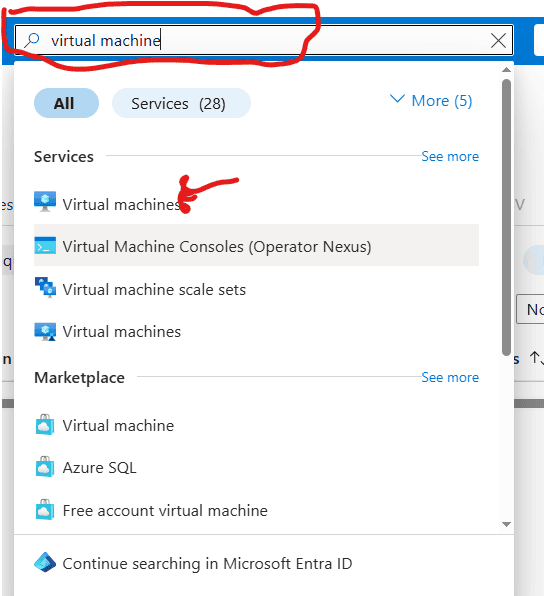The height and width of the screenshot is (596, 544).
Task: Click the Microsoft Entra ID diamond icon
Action: click(x=45, y=562)
